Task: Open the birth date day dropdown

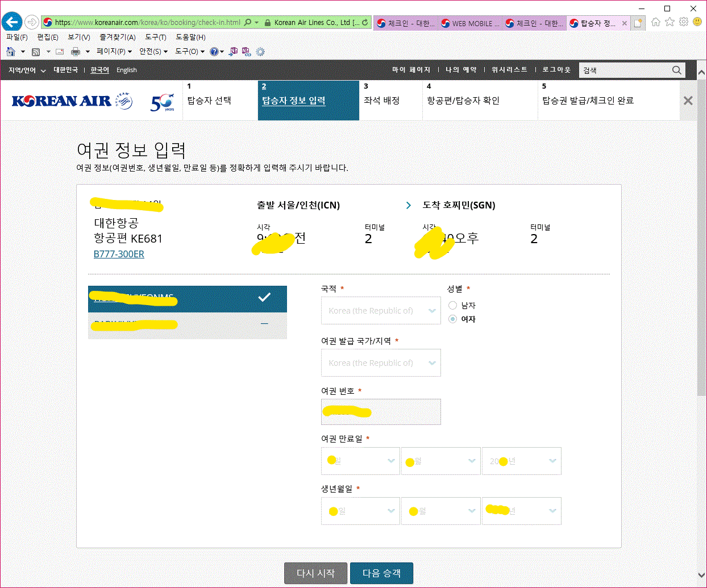Action: [360, 511]
